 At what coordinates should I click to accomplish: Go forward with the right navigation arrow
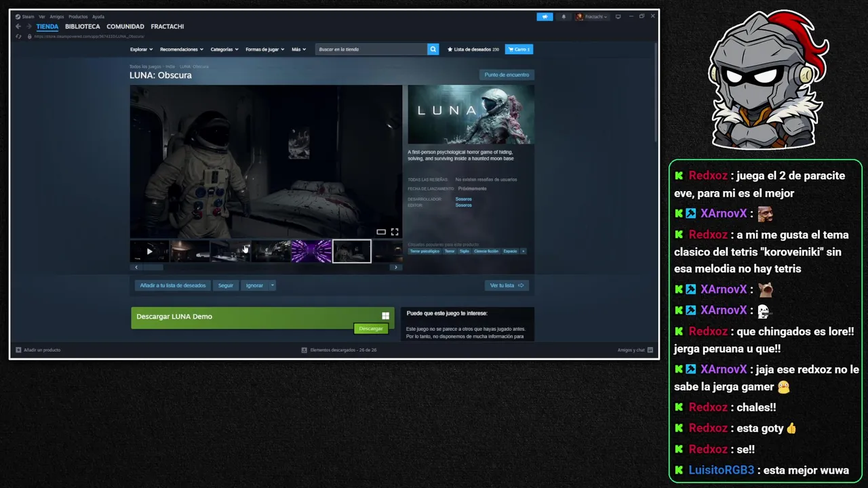pyautogui.click(x=28, y=26)
